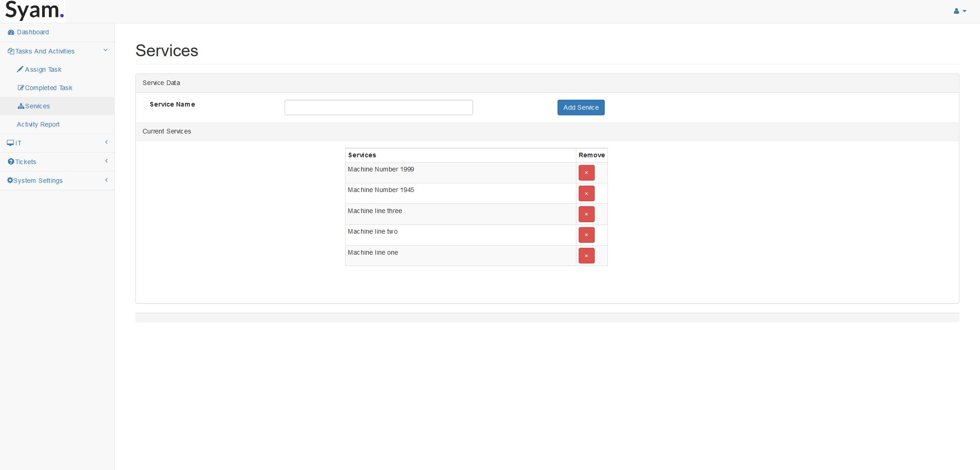Remove Machine line three service
The height and width of the screenshot is (470, 980).
click(586, 214)
